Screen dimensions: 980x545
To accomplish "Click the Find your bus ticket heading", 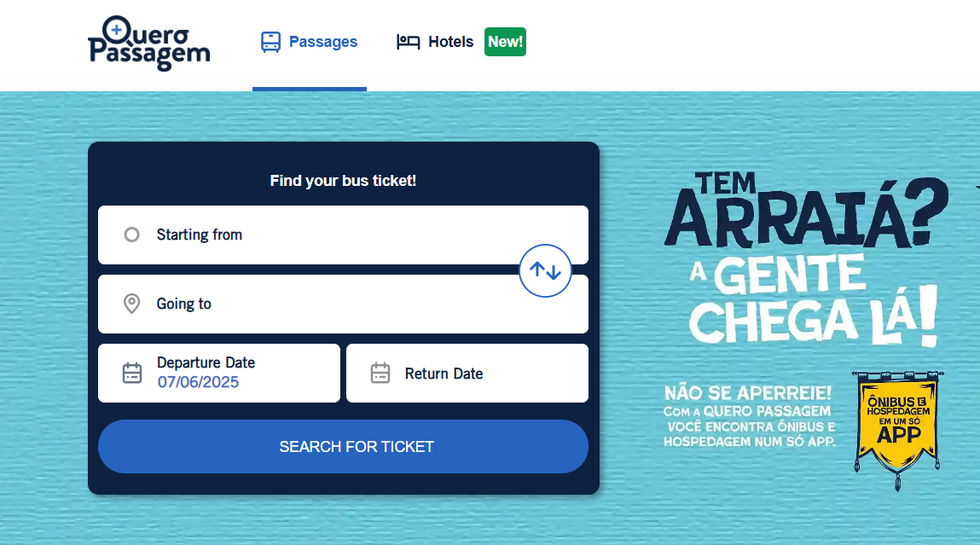I will pyautogui.click(x=343, y=181).
